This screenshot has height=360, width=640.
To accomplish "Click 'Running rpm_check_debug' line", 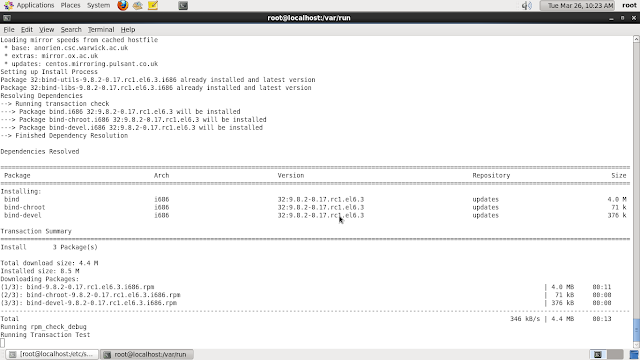I will pos(43,327).
